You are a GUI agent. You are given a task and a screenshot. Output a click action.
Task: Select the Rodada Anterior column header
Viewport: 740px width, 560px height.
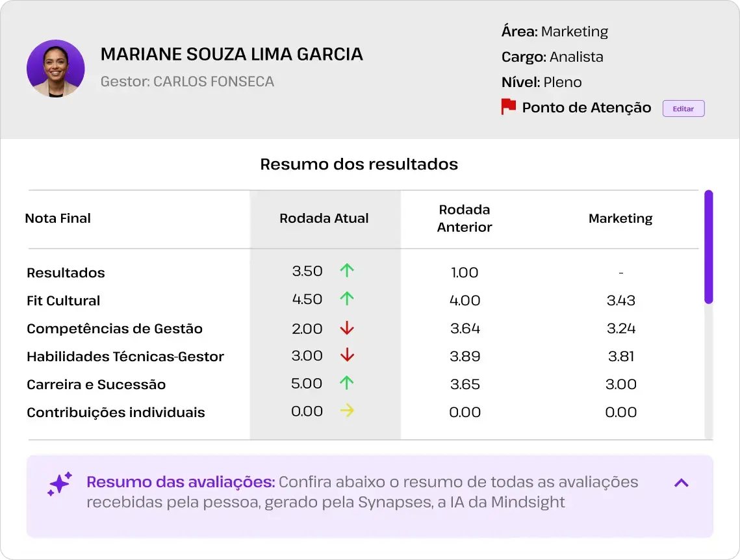pyautogui.click(x=465, y=219)
